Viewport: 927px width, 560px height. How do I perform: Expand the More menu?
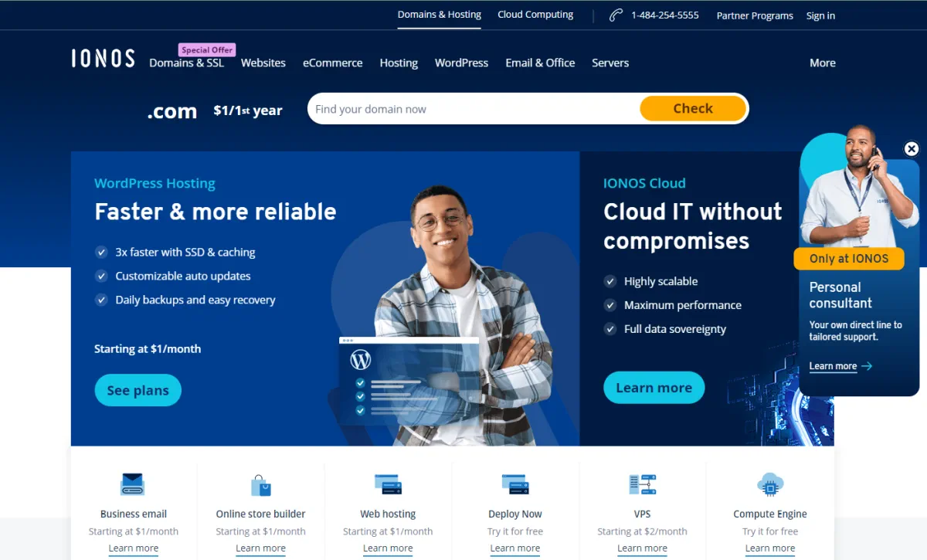(x=823, y=63)
